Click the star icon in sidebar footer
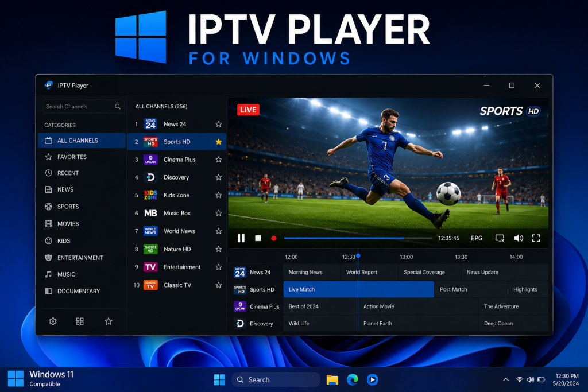588x392 pixels. 109,321
